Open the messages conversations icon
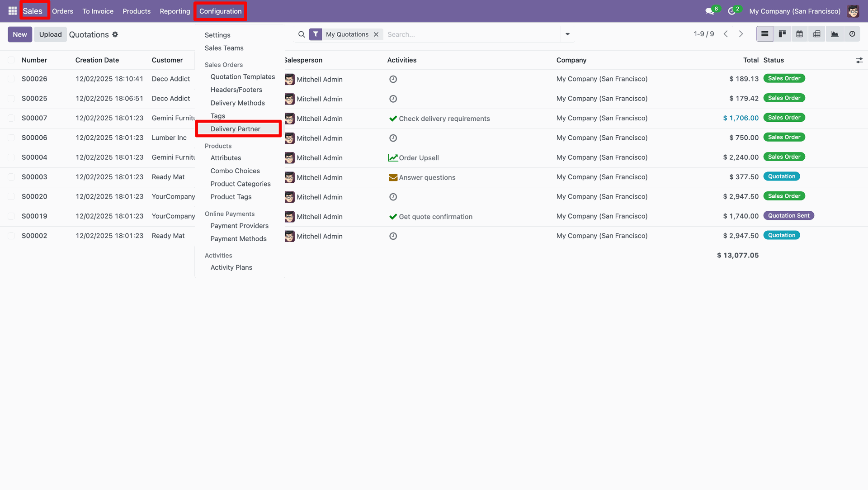The height and width of the screenshot is (490, 868). point(709,11)
